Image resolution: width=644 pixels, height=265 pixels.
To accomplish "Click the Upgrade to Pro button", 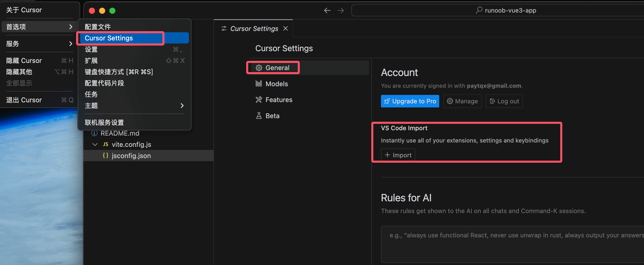I will [410, 101].
